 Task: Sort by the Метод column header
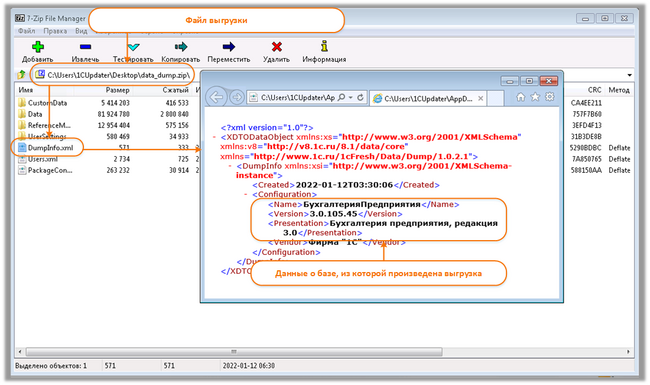coord(619,90)
